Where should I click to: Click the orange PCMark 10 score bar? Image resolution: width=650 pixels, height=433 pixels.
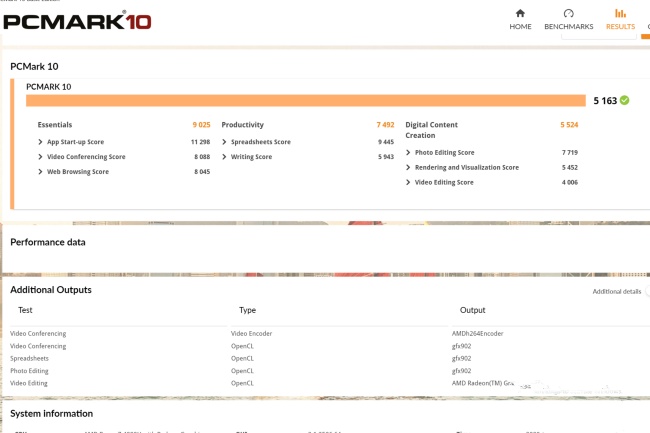click(306, 101)
